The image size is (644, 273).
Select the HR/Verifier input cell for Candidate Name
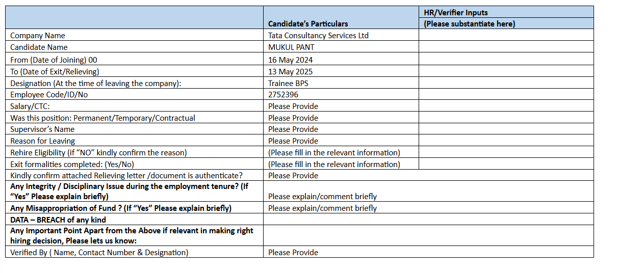(x=506, y=47)
